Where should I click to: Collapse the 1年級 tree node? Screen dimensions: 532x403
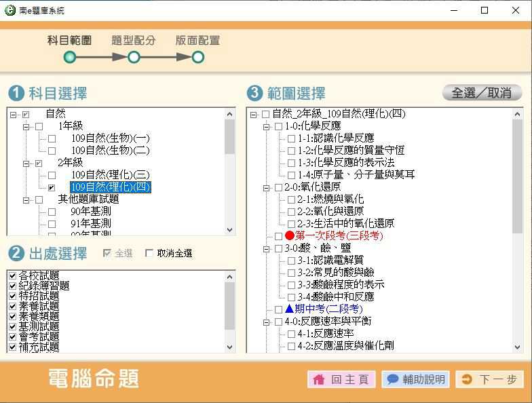(x=26, y=127)
